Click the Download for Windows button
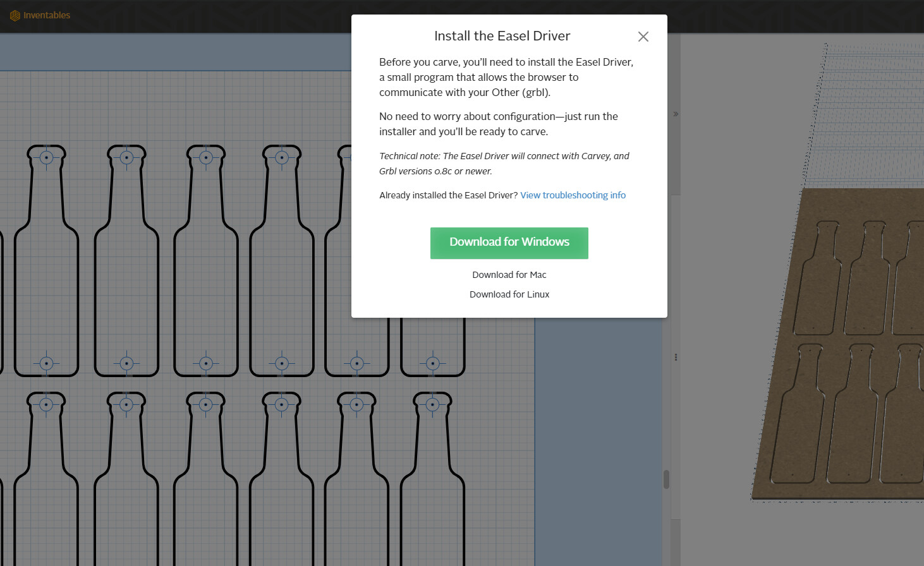The image size is (924, 566). click(509, 243)
